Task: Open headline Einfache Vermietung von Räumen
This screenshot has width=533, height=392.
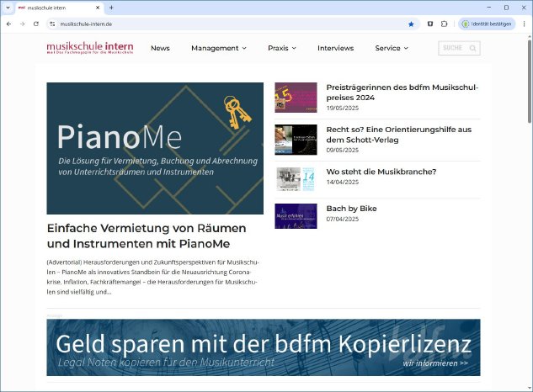Action: [147, 236]
